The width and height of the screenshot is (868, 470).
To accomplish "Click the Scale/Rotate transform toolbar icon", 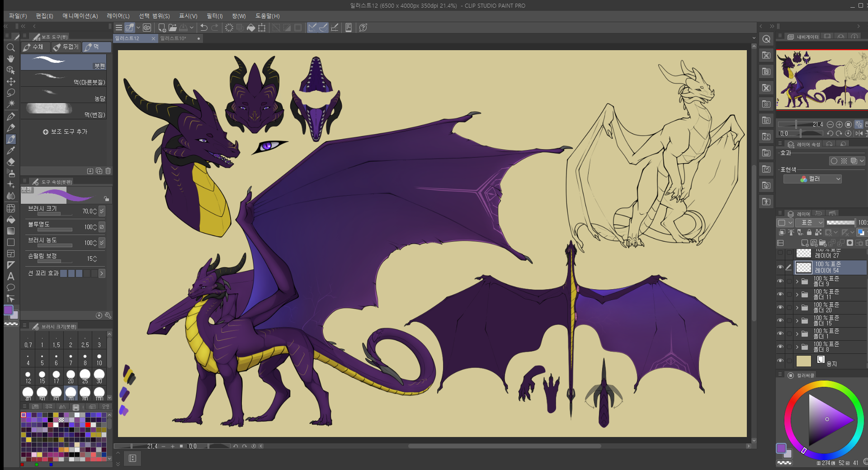I will pos(262,28).
